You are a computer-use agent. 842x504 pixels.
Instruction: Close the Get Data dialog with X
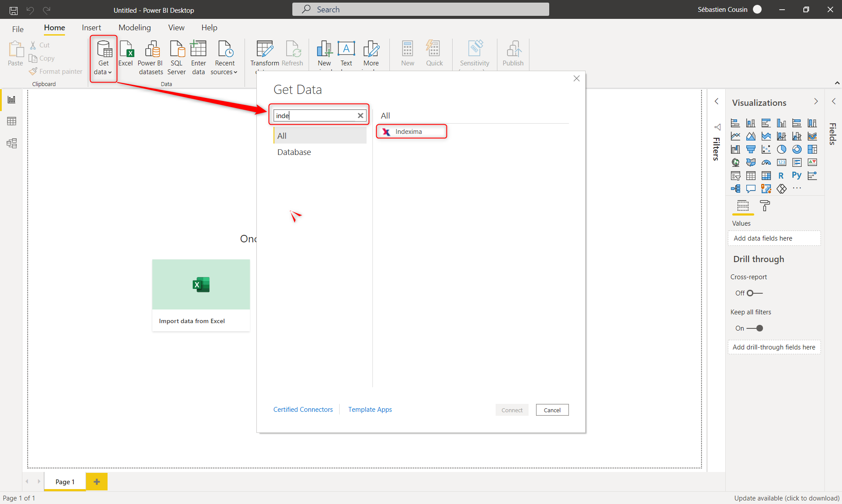(x=576, y=78)
